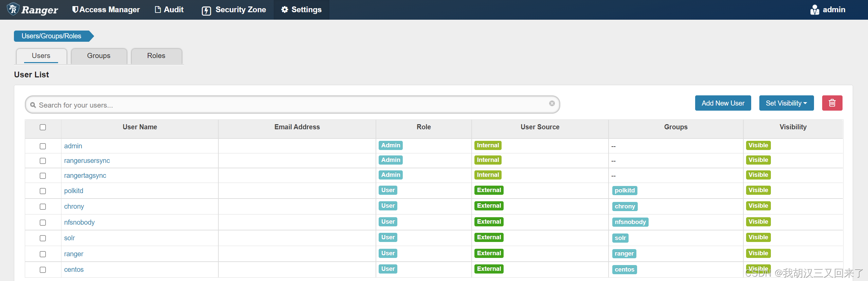Open the rangerusersync user link
The image size is (868, 281).
[x=87, y=161]
